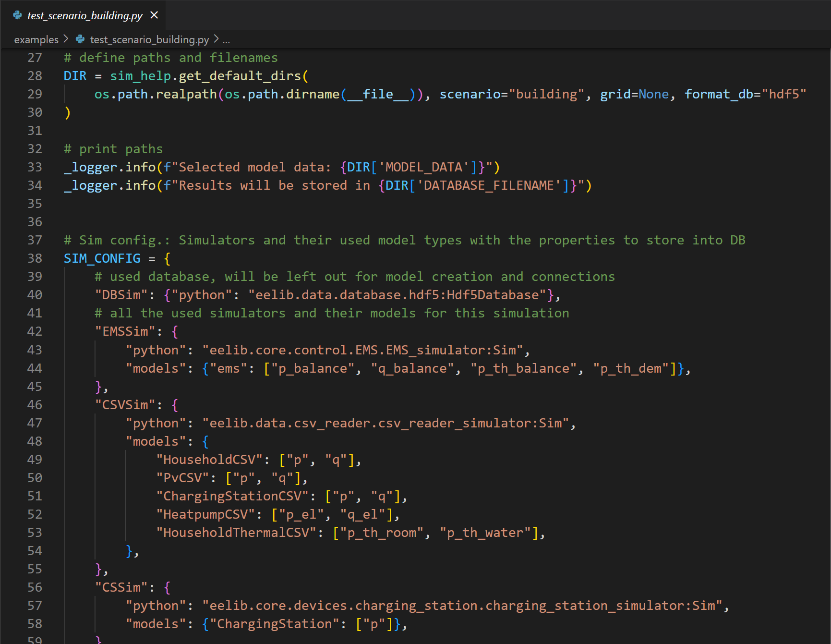The width and height of the screenshot is (831, 644).
Task: Click the __file__ reference on line 29
Action: point(378,94)
